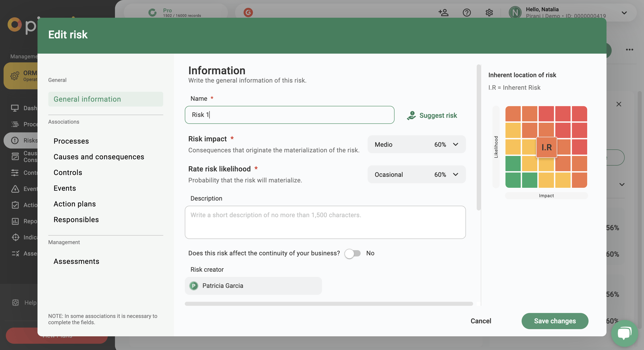Viewport: 644px width, 350px height.
Task: Click the invite user icon in top bar
Action: point(443,12)
